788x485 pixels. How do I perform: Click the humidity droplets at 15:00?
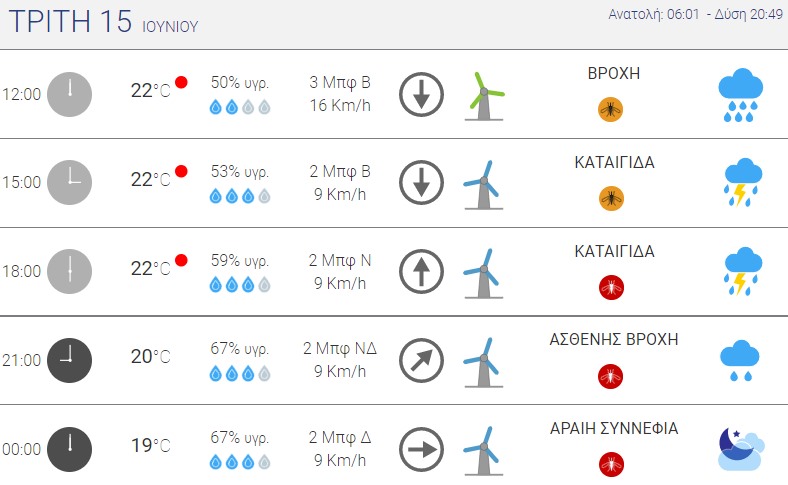tap(240, 197)
